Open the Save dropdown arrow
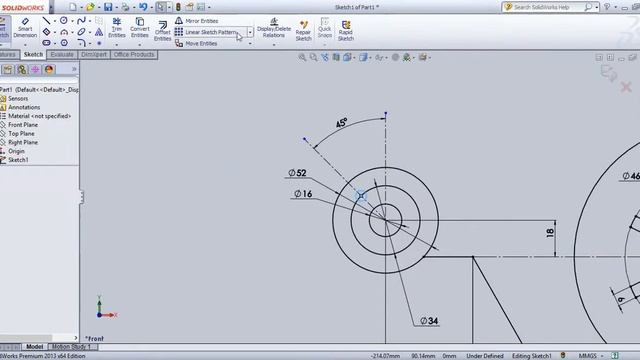 pyautogui.click(x=116, y=7)
